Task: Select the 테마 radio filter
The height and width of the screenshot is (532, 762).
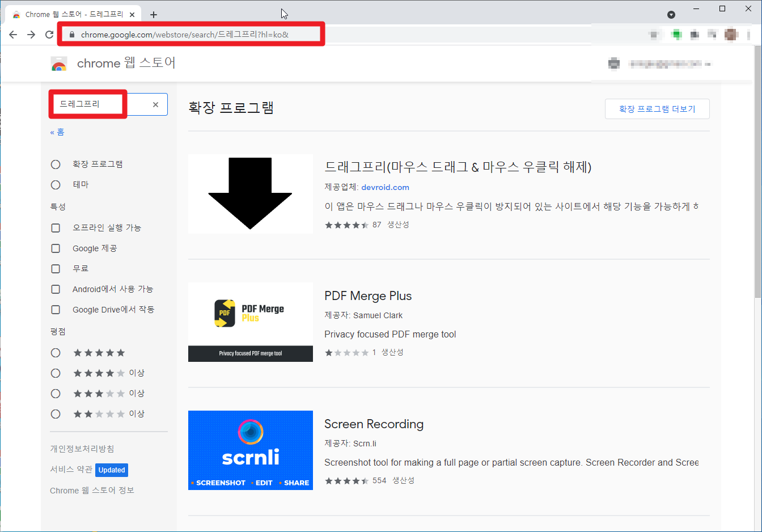Action: point(56,185)
